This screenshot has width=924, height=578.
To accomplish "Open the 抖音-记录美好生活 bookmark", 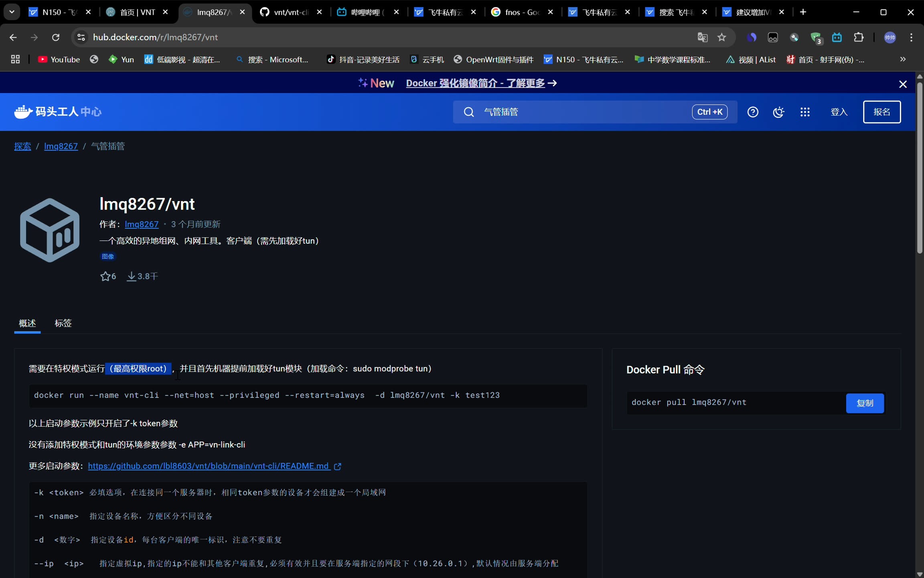I will pyautogui.click(x=363, y=59).
